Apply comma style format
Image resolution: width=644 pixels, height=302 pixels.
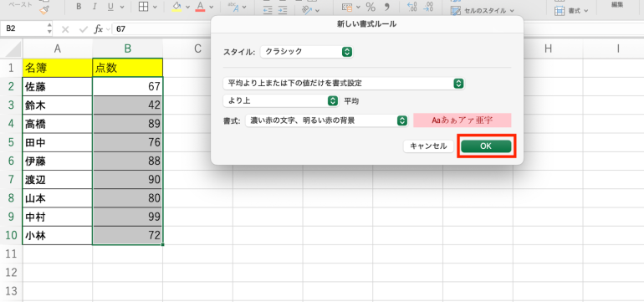click(386, 6)
